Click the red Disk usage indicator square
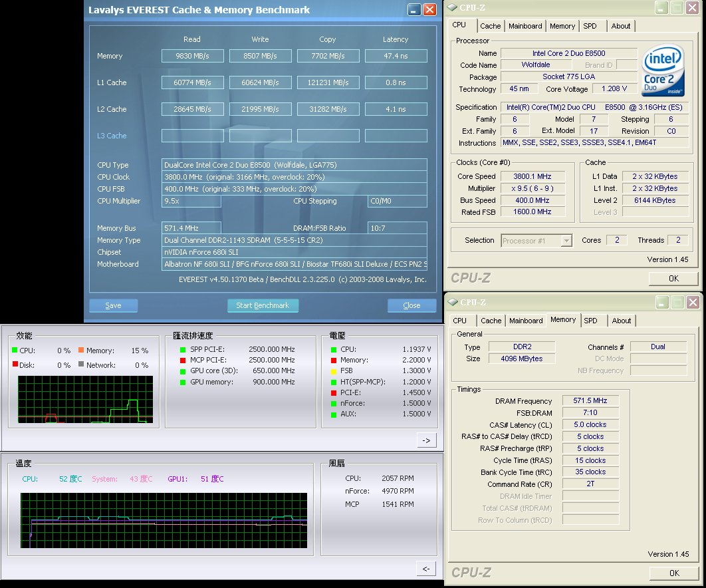 click(x=15, y=365)
